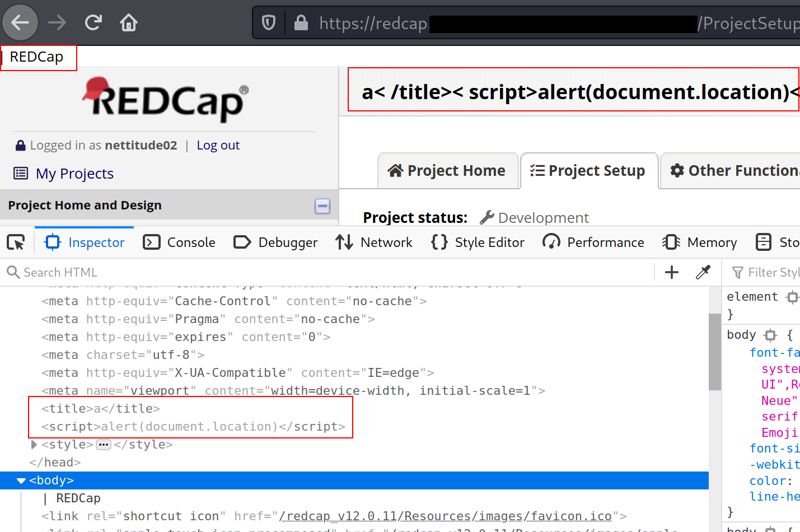Switch to the Console tab

pos(180,242)
